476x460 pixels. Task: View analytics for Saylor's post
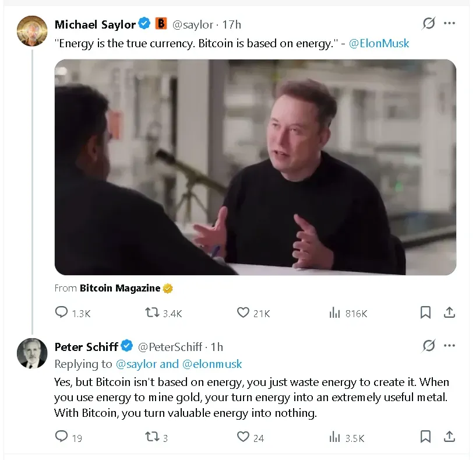pyautogui.click(x=333, y=312)
